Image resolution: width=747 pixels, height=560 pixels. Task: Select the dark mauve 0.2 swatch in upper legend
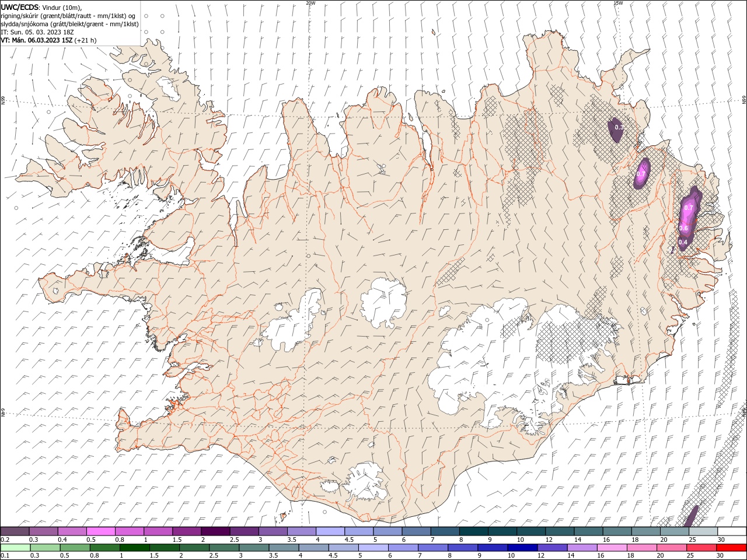tap(15, 531)
